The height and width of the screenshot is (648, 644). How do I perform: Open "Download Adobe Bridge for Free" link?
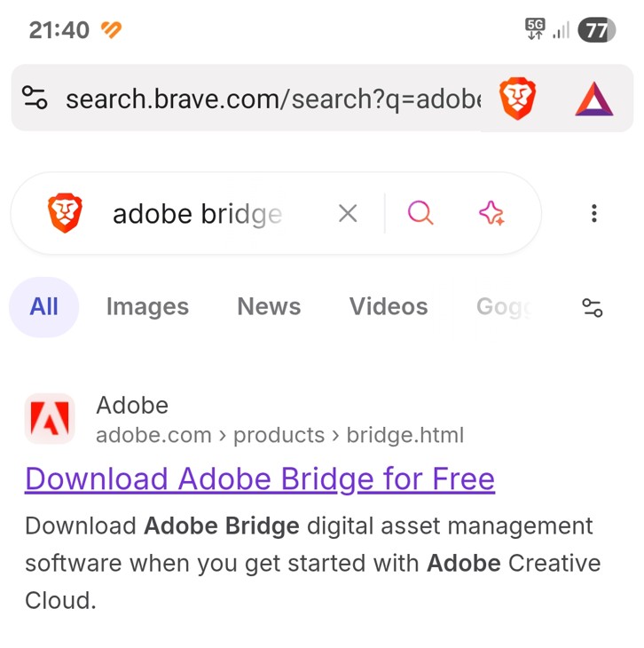259,479
